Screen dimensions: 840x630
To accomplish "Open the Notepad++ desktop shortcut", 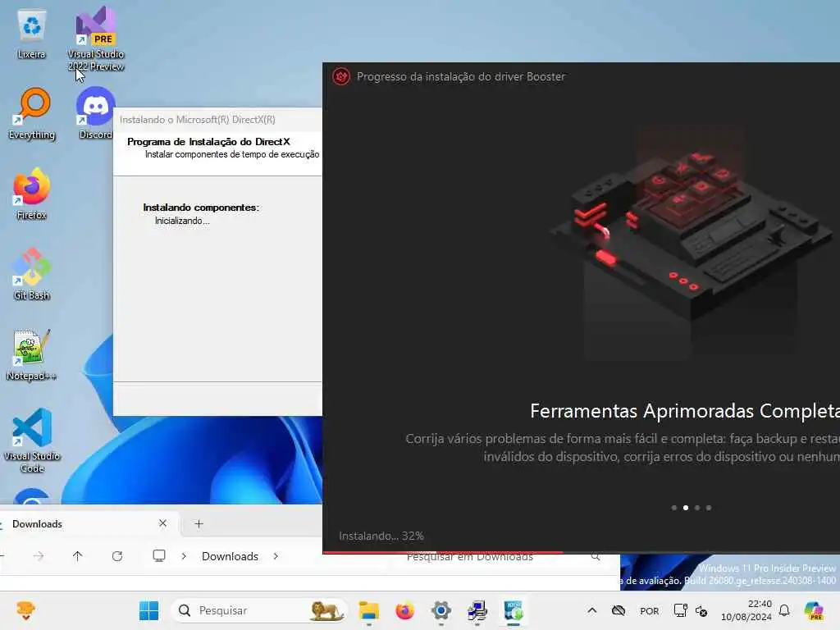I will coord(32,354).
